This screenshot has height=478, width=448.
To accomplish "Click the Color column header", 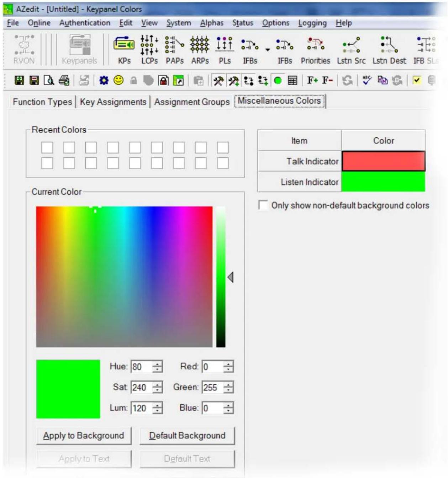I will point(383,141).
